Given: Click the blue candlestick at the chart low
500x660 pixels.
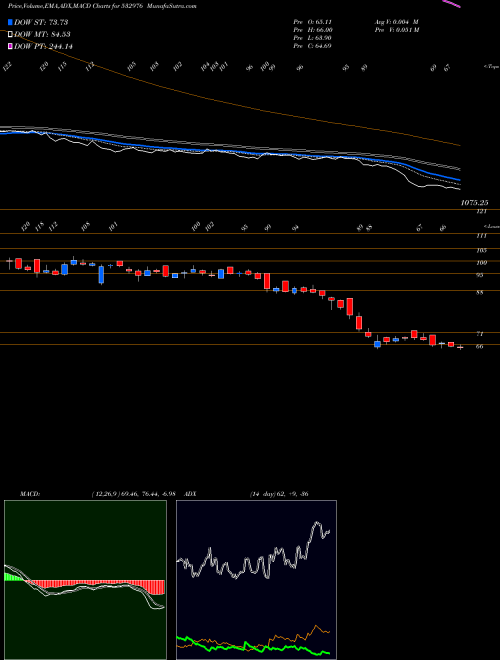Looking at the screenshot, I should tap(378, 344).
